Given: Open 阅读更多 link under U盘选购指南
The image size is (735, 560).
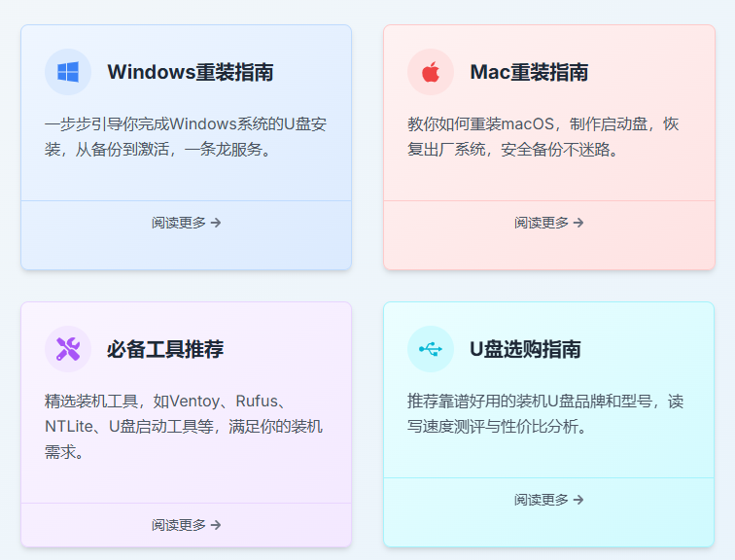Looking at the screenshot, I should coord(549,500).
